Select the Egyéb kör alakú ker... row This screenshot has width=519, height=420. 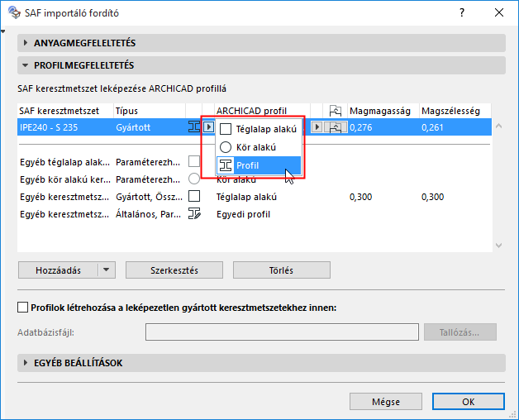255,179
